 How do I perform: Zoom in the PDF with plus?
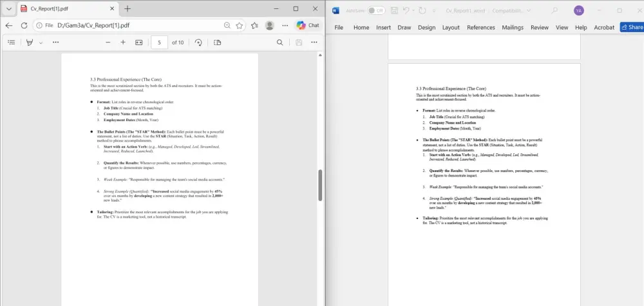coord(123,43)
